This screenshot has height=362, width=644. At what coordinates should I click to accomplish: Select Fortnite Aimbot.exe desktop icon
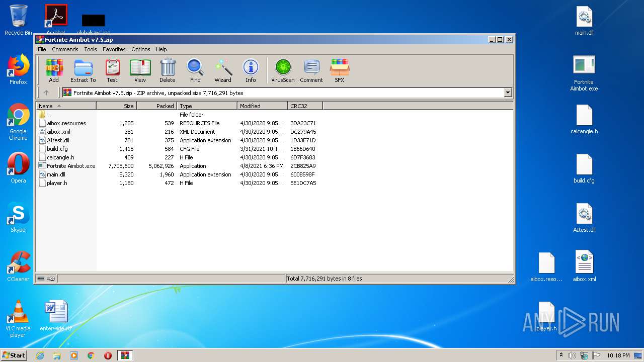point(584,73)
